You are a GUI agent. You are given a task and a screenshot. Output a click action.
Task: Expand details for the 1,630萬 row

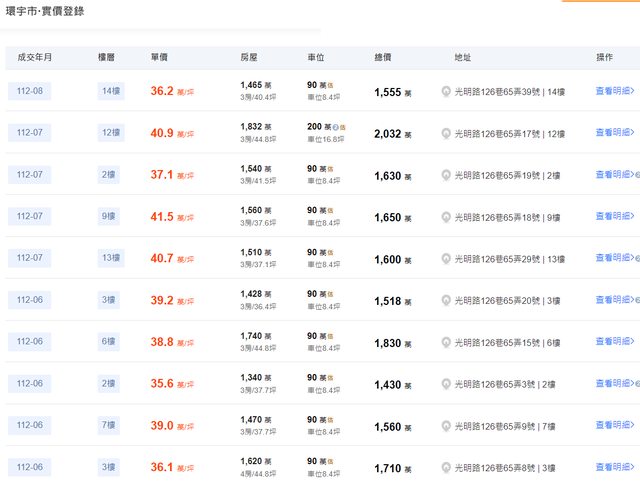614,175
